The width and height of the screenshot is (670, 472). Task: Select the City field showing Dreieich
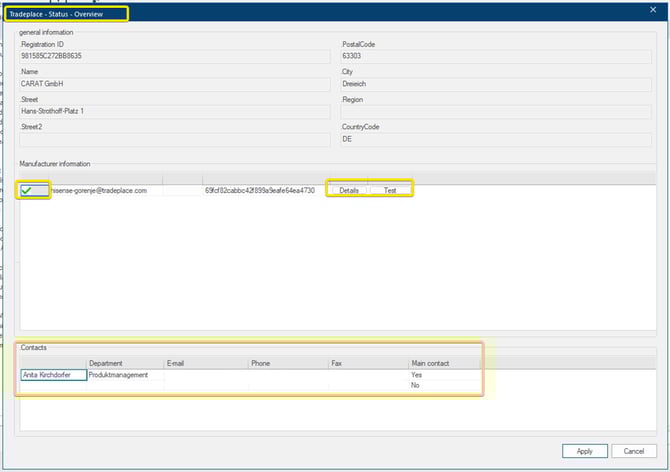498,84
